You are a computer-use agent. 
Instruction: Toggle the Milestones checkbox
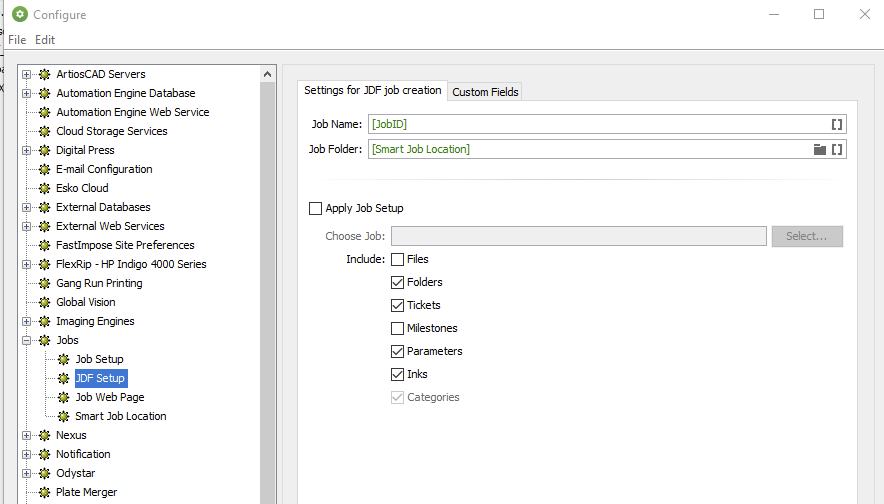tap(398, 328)
